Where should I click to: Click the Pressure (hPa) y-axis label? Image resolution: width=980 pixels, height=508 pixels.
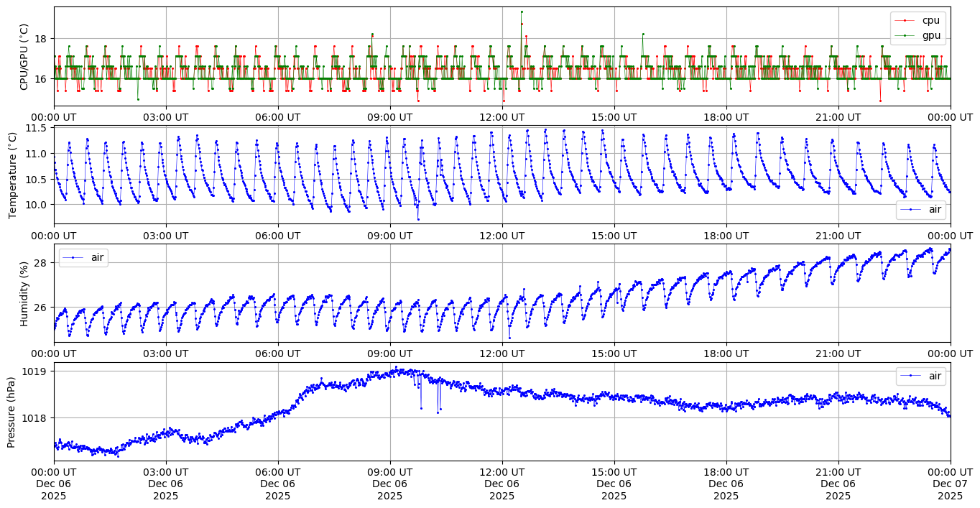[x=12, y=412]
